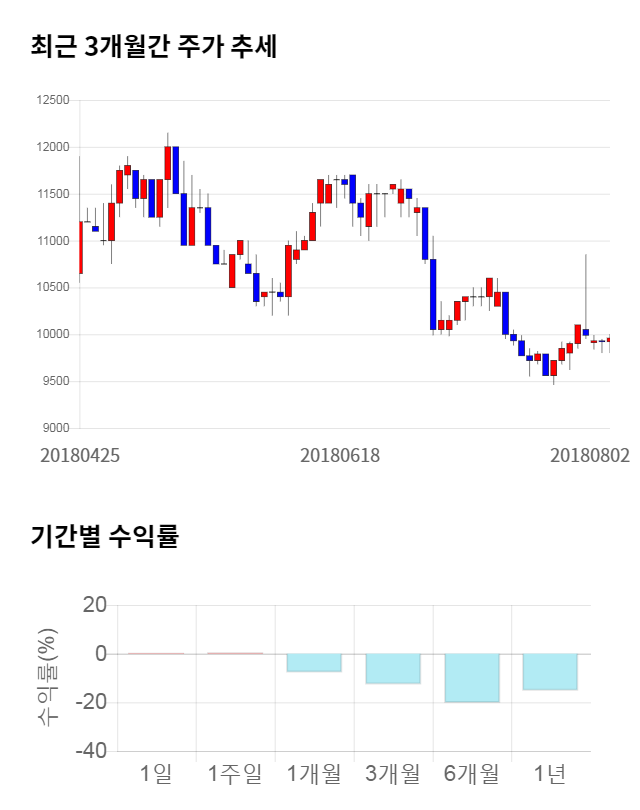The width and height of the screenshot is (640, 810).
Task: Click the first red candlestick at chart start
Action: click(x=80, y=247)
